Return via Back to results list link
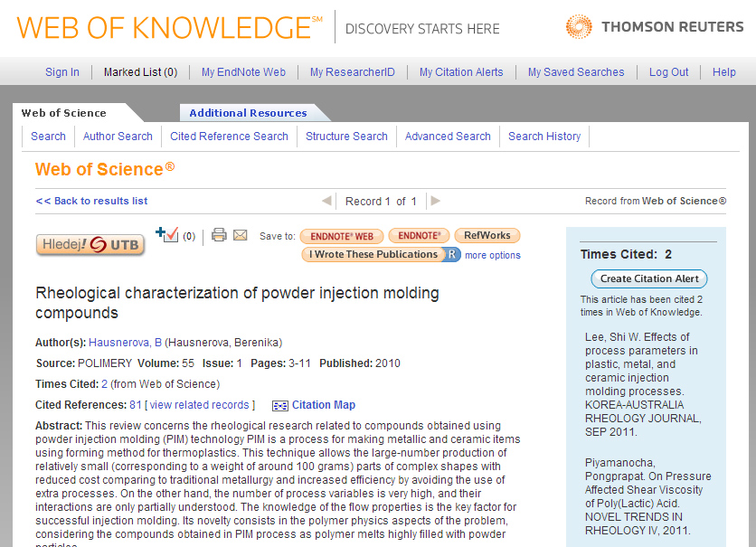This screenshot has height=547, width=756. tap(91, 201)
